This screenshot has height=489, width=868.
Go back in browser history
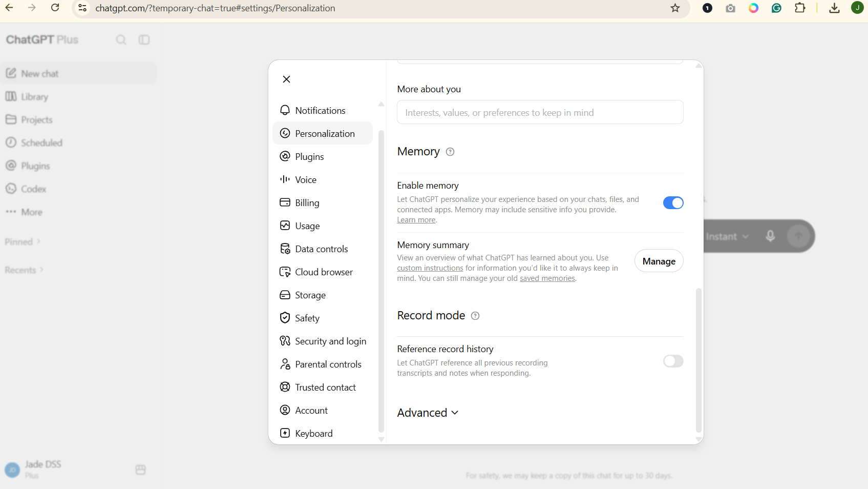(9, 8)
